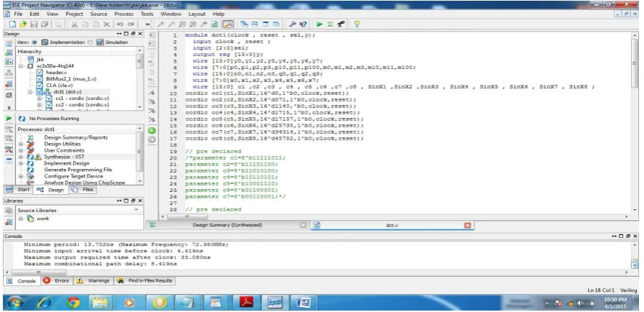Click the toolbar overflow chevron
This screenshot has width=644, height=312.
(x=147, y=24)
